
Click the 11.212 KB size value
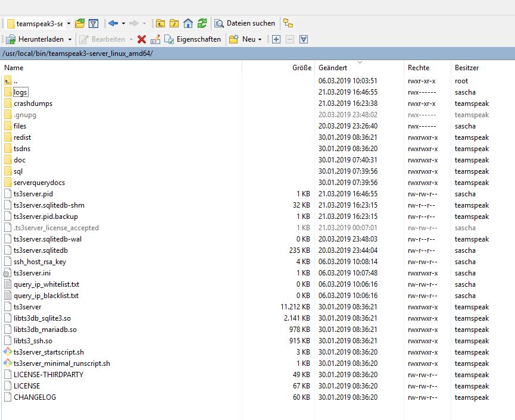295,307
